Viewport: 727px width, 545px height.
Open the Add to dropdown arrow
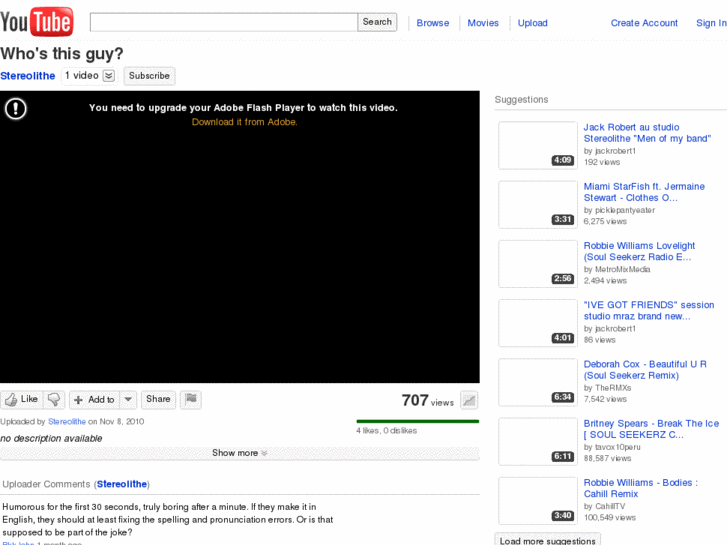128,399
